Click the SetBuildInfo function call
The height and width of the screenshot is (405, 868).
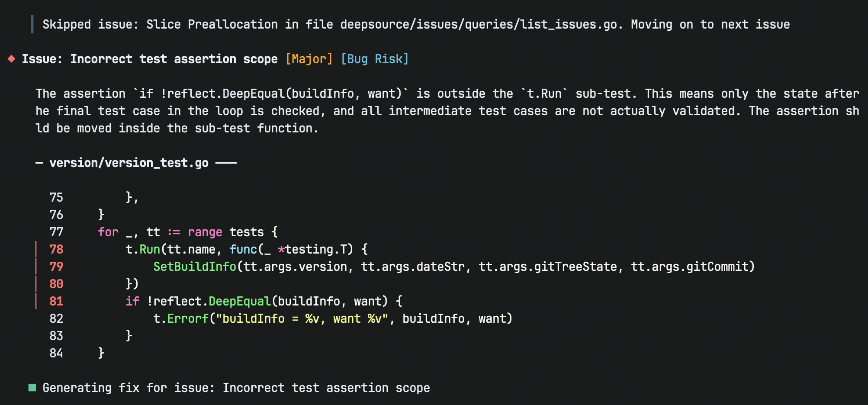pyautogui.click(x=195, y=267)
